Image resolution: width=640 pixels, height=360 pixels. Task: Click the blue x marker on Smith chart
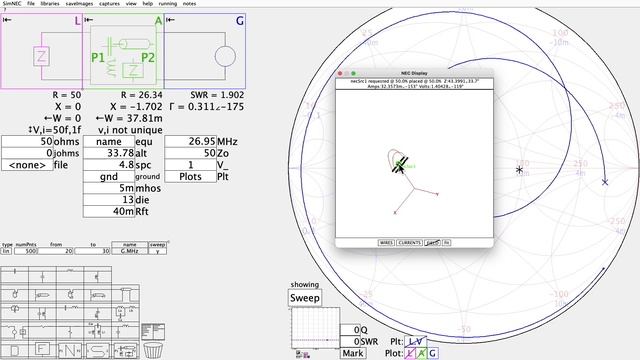click(605, 182)
